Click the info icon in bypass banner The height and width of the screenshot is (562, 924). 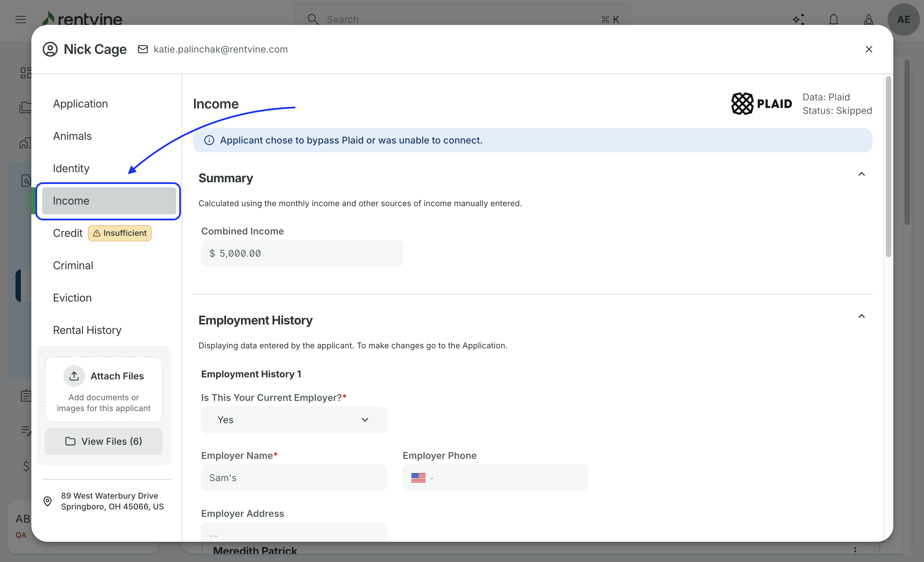click(x=209, y=140)
